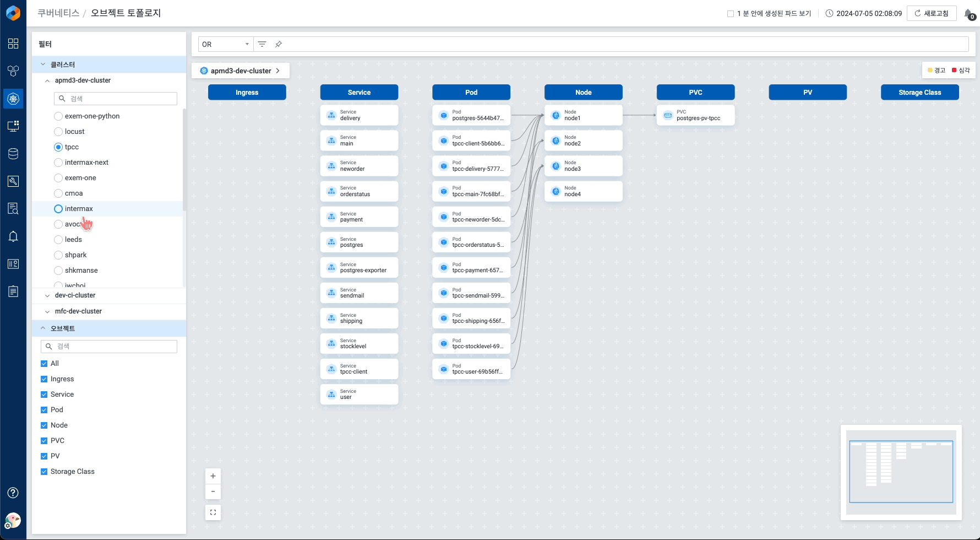
Task: Expand the apmd3-dev-cluster breadcrumb chevron
Action: pos(278,71)
